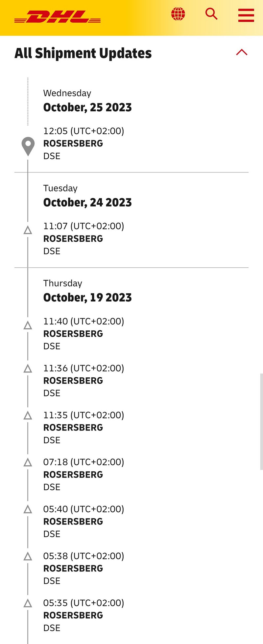Screen dimensions: 263x644
Task: Click the triangle marker at 05:38
Action: (x=28, y=557)
